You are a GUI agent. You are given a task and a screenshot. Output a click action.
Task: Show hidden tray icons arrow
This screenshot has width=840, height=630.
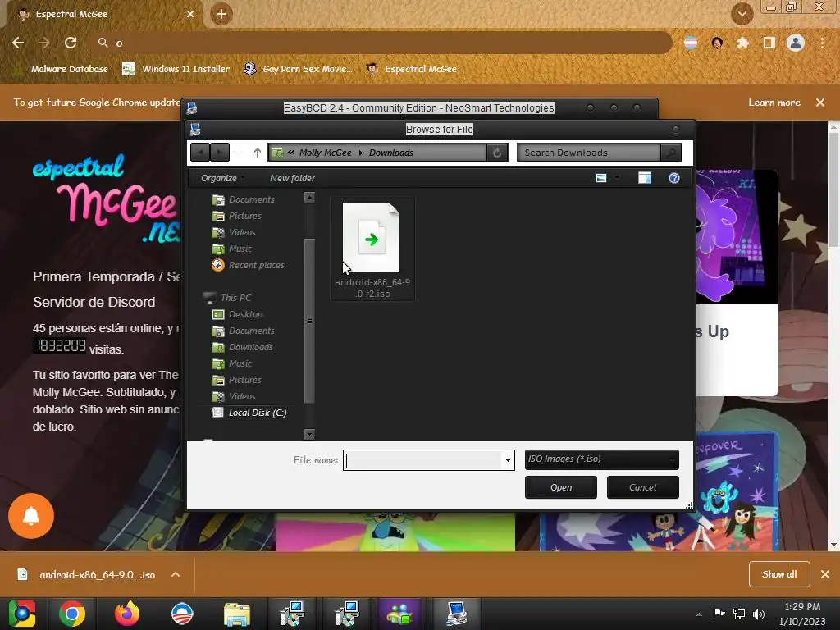coord(699,614)
